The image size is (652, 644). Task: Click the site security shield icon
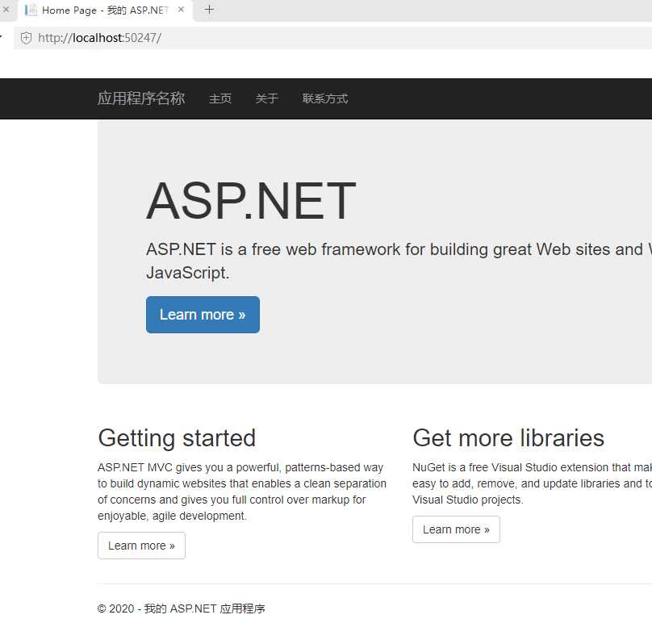tap(26, 38)
